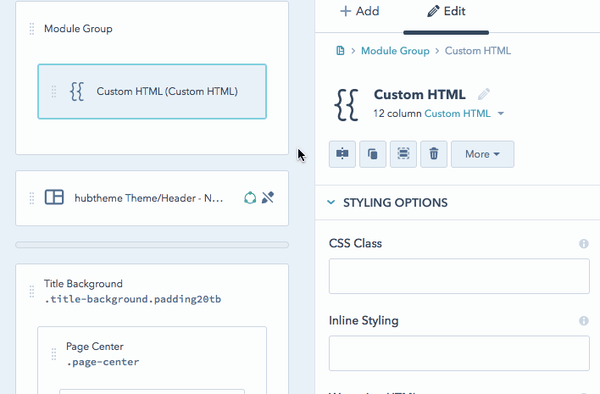Clone the Custom HTML module
This screenshot has width=600, height=394.
point(373,154)
